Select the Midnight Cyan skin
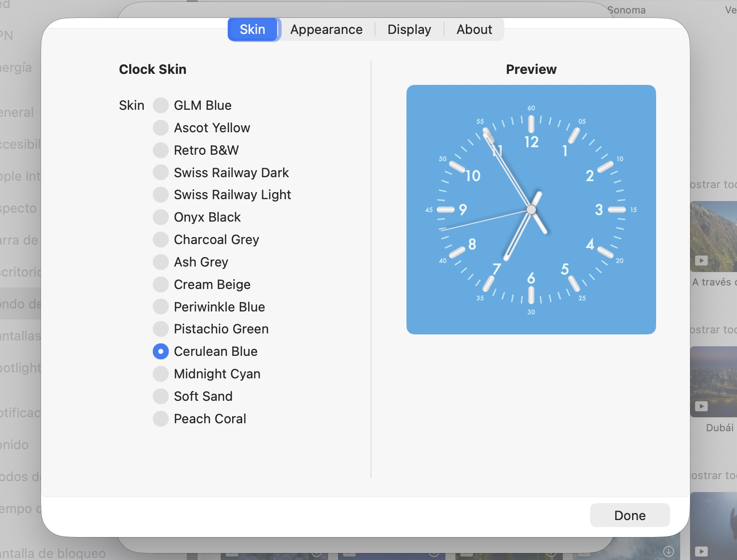 [161, 374]
